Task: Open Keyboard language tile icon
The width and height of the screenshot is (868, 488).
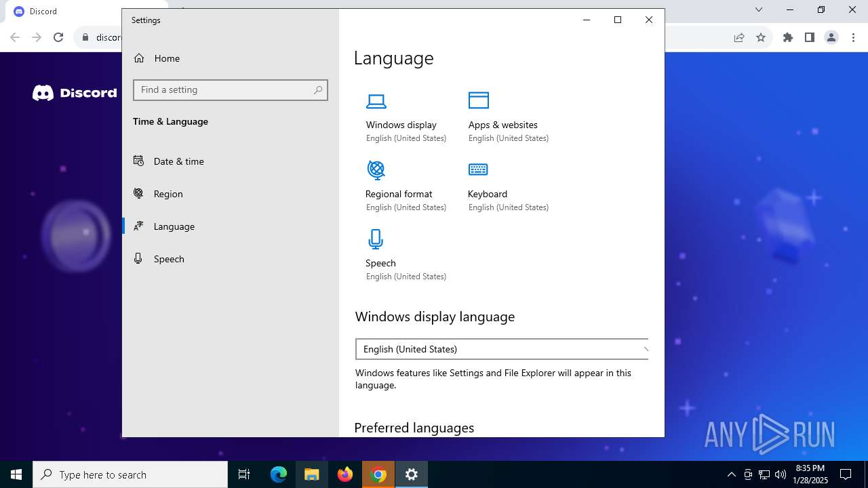Action: [x=478, y=169]
